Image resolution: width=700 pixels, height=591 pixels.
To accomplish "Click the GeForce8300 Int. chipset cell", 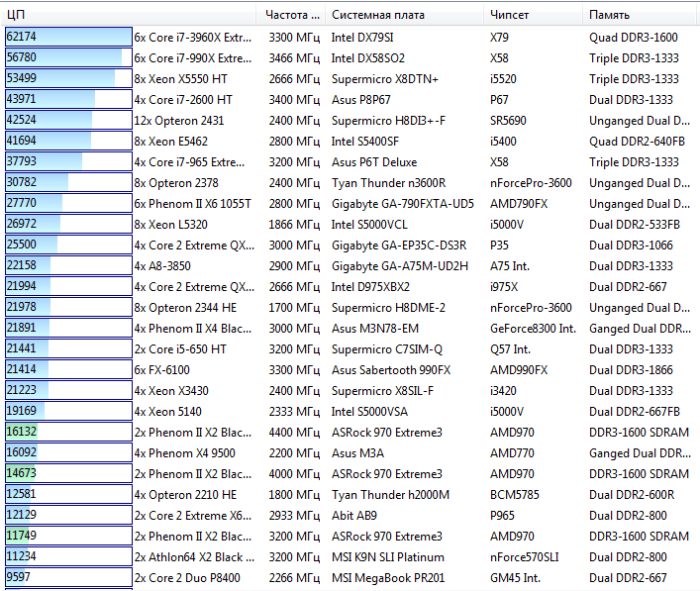I will click(533, 329).
